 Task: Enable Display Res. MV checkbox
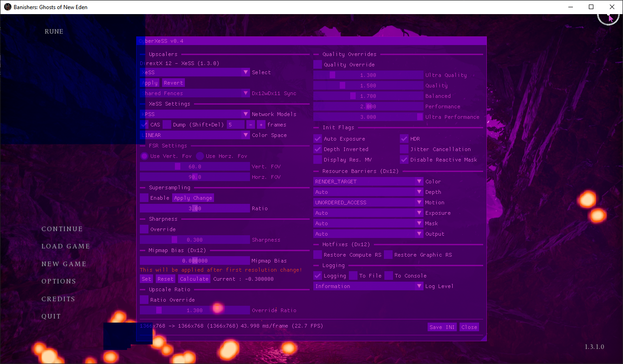[x=317, y=160]
